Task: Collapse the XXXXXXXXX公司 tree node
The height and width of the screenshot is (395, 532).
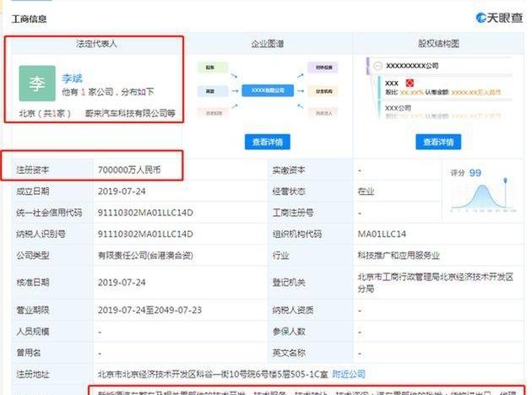Action: click(377, 66)
